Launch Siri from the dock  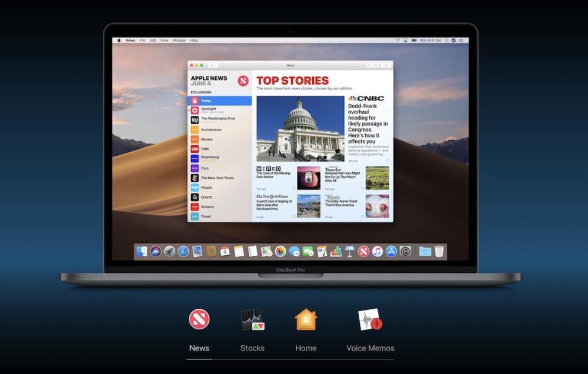click(156, 251)
